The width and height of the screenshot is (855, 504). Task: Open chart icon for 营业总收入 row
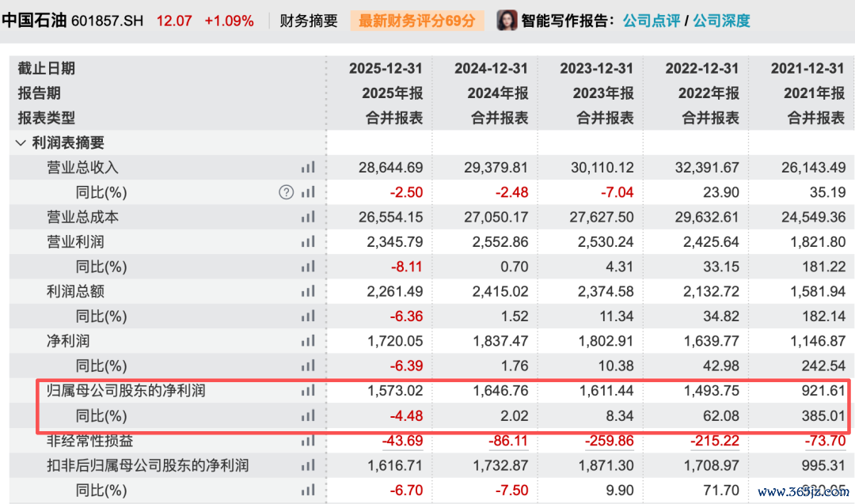coord(308,167)
